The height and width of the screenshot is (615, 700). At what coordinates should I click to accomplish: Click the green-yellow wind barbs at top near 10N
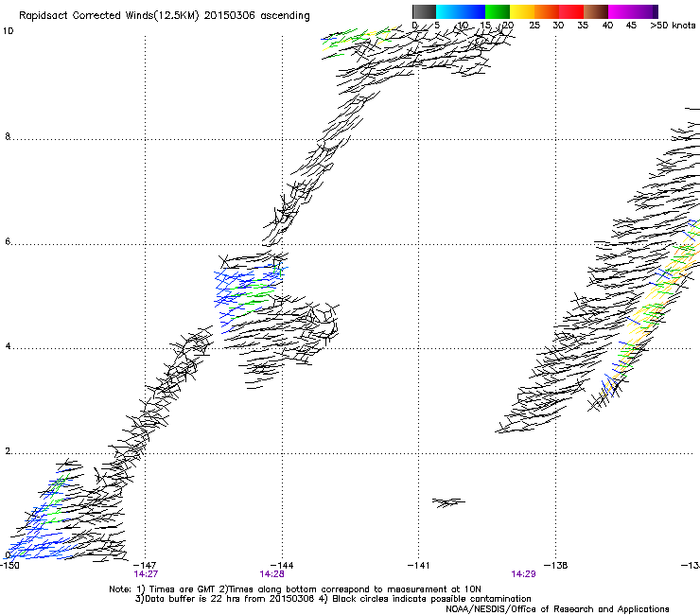tap(358, 41)
